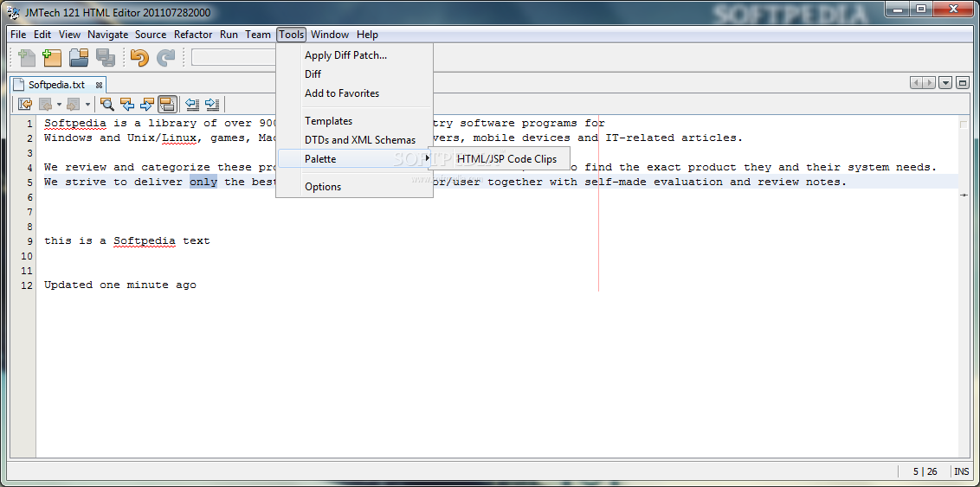This screenshot has height=487, width=980.
Task: Click the error stripe status box
Action: (x=964, y=124)
